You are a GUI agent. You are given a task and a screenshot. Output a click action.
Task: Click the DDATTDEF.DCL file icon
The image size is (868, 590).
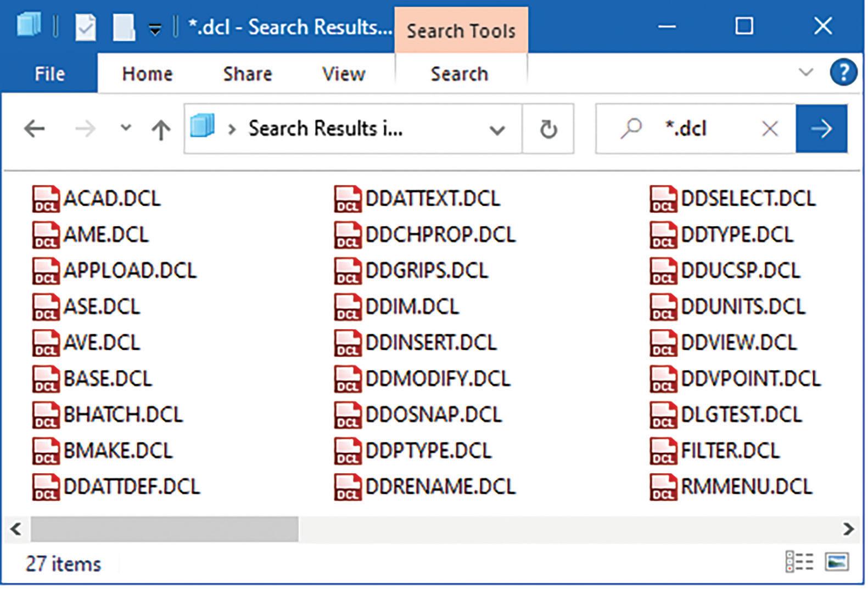(46, 487)
